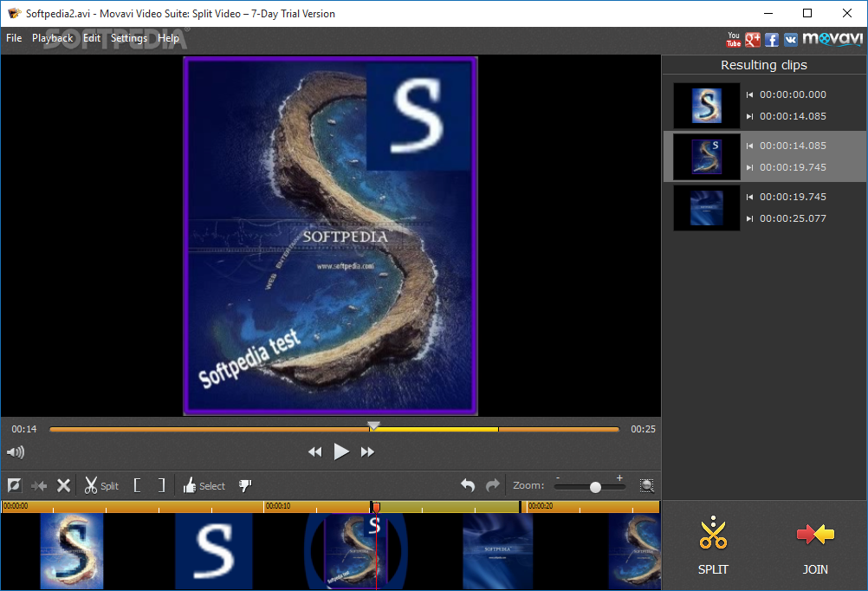Click the first timeline frame thumbnail
Screen dimensions: 868x591
pos(72,550)
